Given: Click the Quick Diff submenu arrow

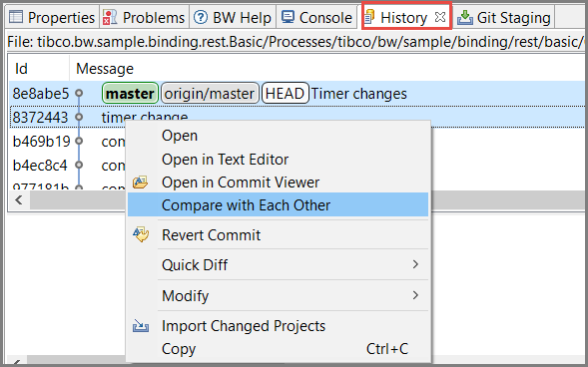Looking at the screenshot, I should pos(415,264).
